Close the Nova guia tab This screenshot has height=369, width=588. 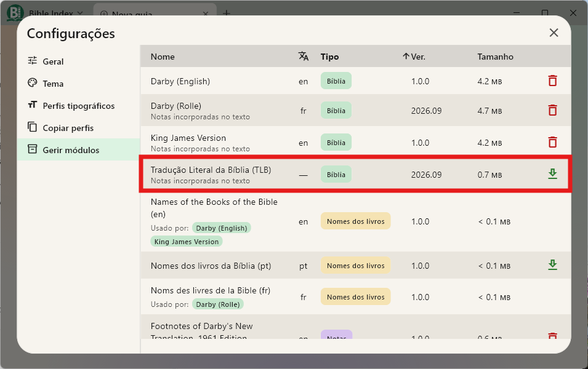click(206, 14)
